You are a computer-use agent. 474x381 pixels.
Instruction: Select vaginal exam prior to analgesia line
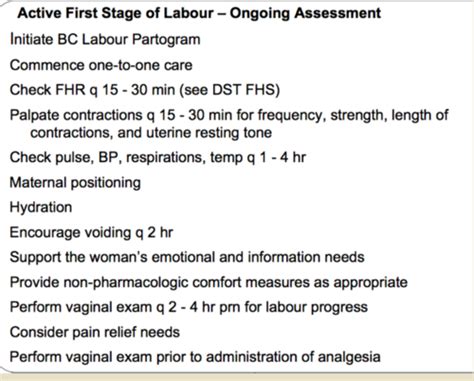[195, 357]
